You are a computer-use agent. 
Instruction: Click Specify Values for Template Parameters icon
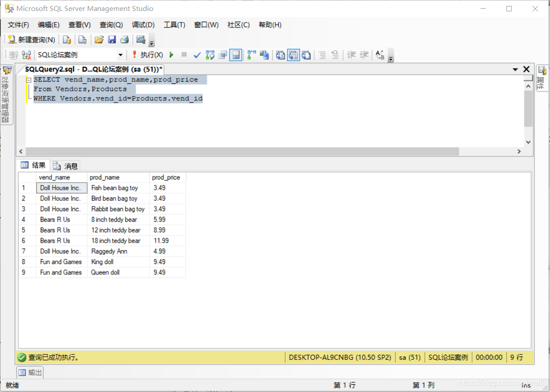click(380, 55)
